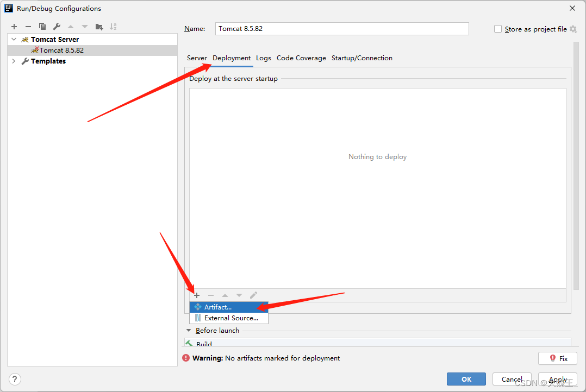
Task: Click the IntelliJ logo in title bar
Action: [x=9, y=8]
